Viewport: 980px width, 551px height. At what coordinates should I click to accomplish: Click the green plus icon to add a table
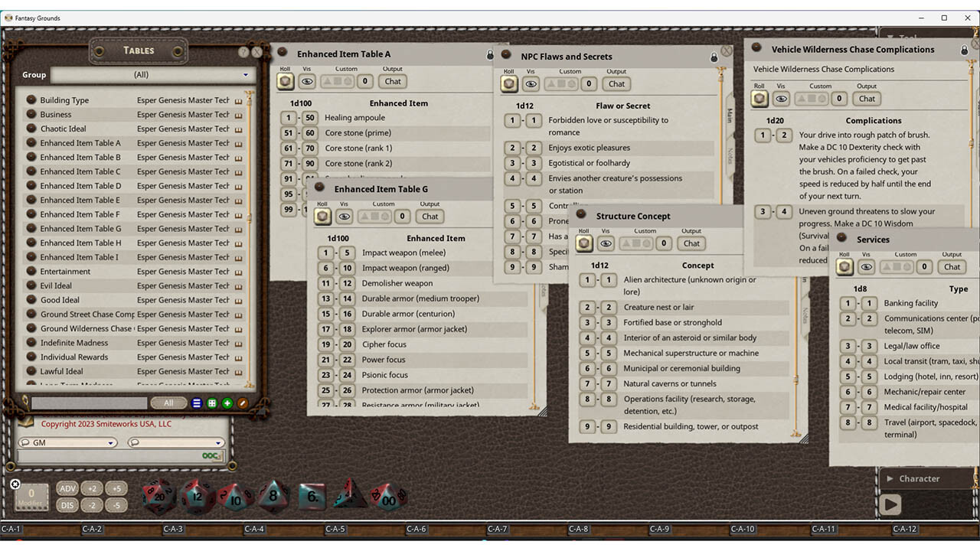click(226, 403)
